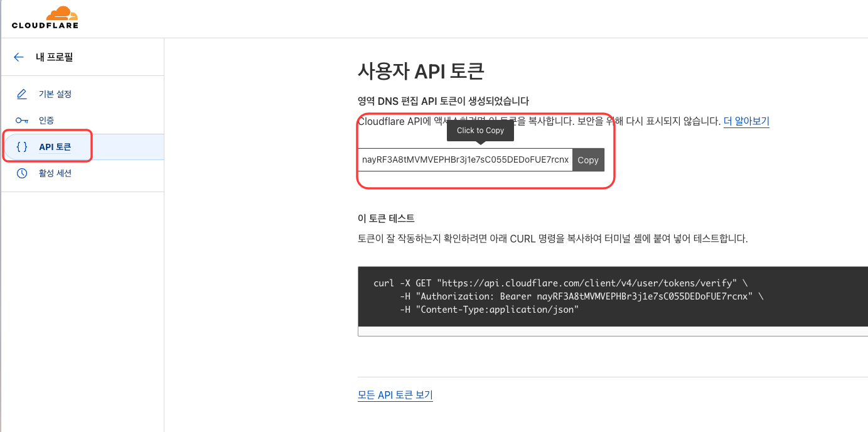The width and height of the screenshot is (868, 432).
Task: Click the curly braces API 토큰 icon
Action: point(22,147)
